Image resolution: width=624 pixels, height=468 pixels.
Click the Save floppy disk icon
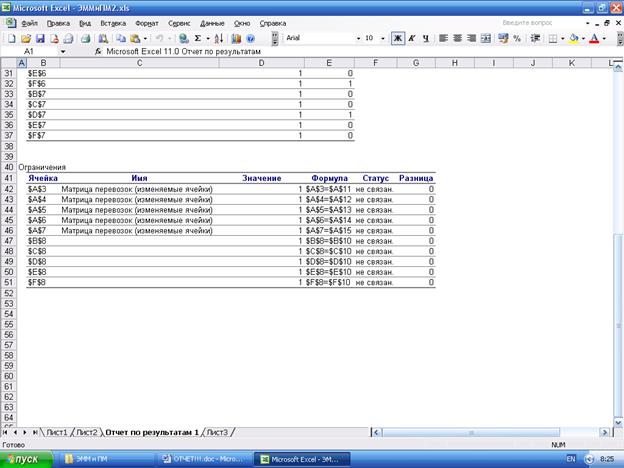40,38
